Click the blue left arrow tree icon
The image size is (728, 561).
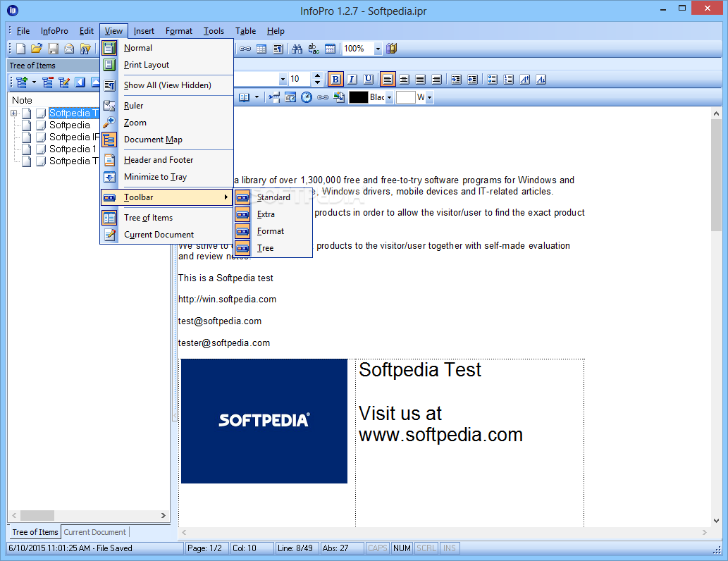[80, 82]
